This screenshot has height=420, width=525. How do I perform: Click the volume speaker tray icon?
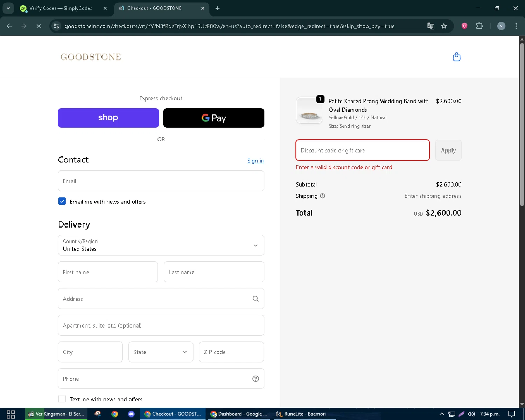[471, 414]
